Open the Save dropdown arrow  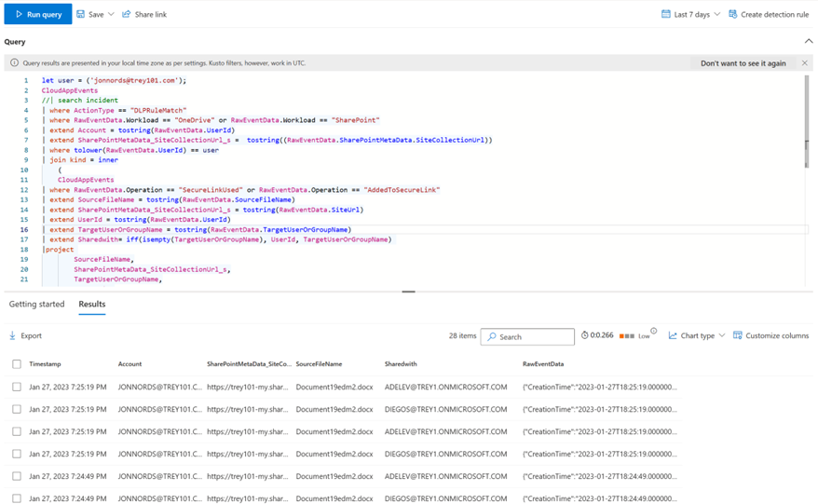tap(111, 15)
